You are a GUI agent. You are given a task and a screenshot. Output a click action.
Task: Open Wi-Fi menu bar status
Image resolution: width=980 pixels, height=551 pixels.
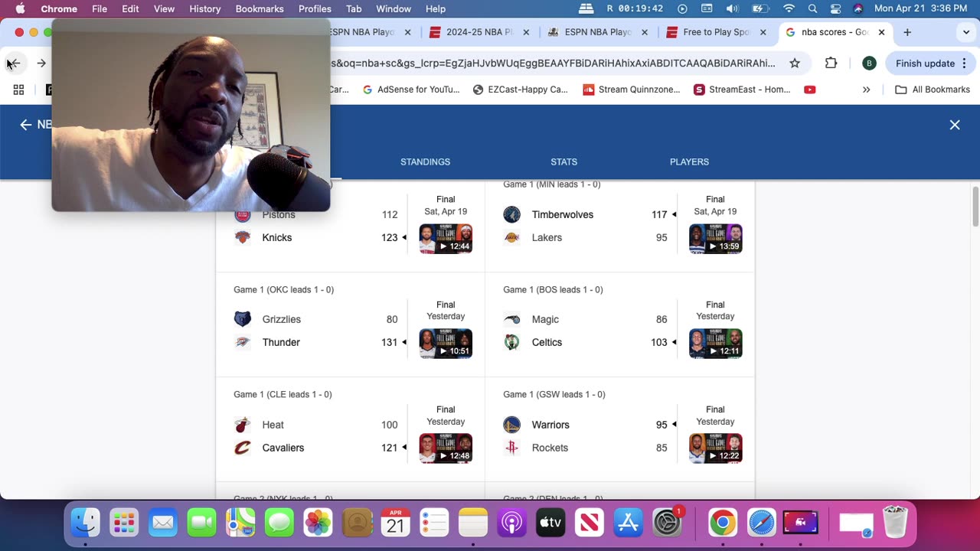pyautogui.click(x=789, y=9)
